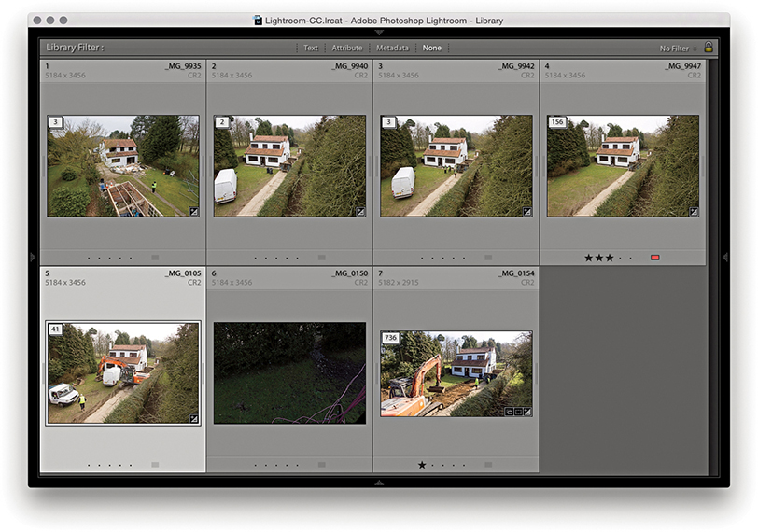Click color label swatch on _MG_0154
This screenshot has height=532, width=758.
(488, 465)
